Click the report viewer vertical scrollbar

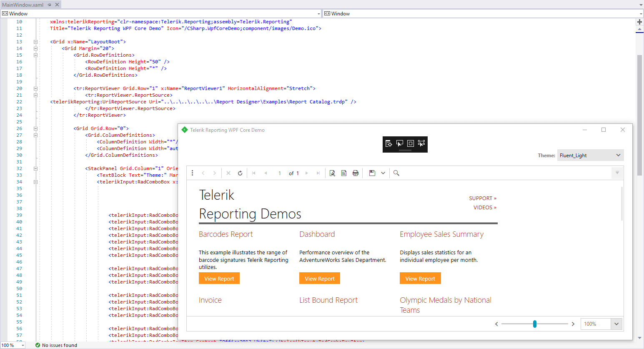pos(621,203)
